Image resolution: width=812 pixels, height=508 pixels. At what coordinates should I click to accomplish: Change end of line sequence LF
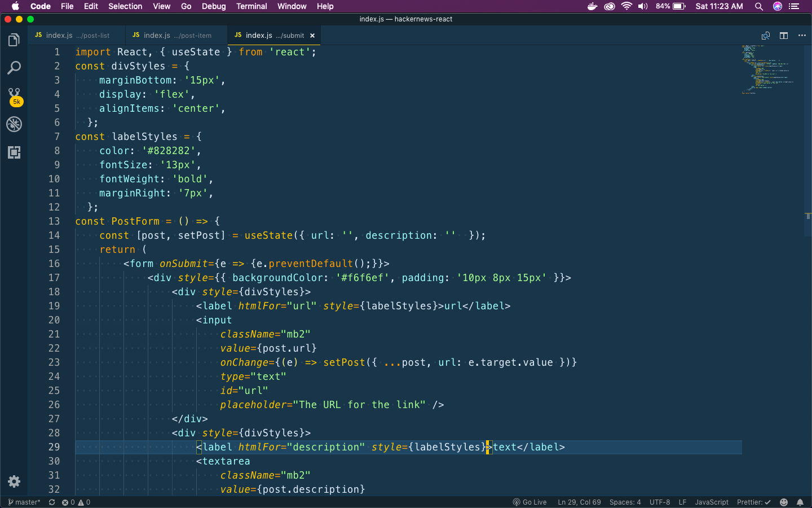pyautogui.click(x=682, y=502)
